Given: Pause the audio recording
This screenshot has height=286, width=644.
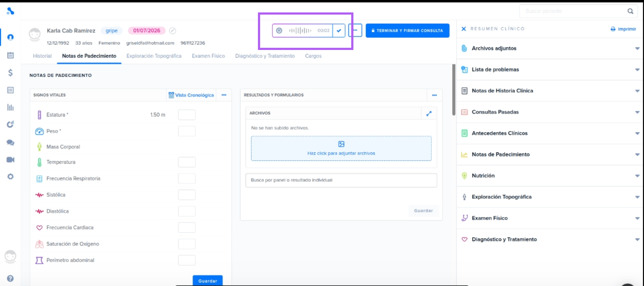Looking at the screenshot, I should [x=279, y=30].
